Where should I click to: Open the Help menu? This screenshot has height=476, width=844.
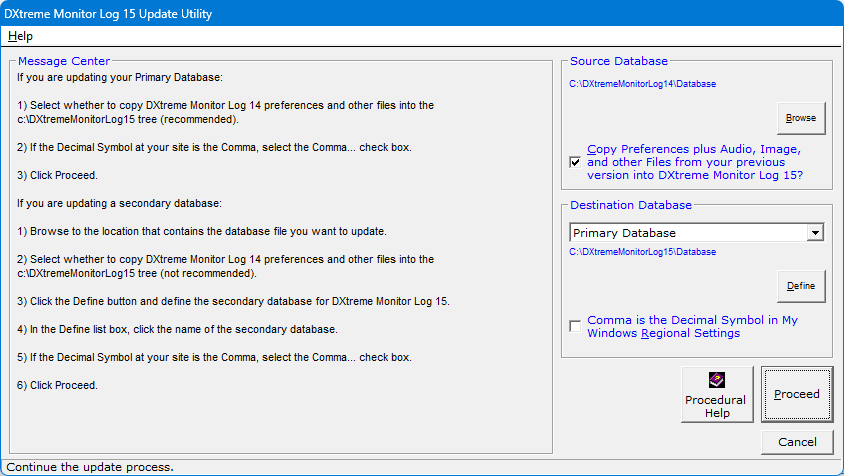(x=20, y=36)
